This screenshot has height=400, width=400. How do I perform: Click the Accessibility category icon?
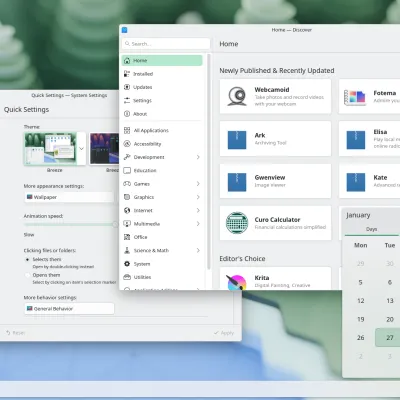coord(127,144)
